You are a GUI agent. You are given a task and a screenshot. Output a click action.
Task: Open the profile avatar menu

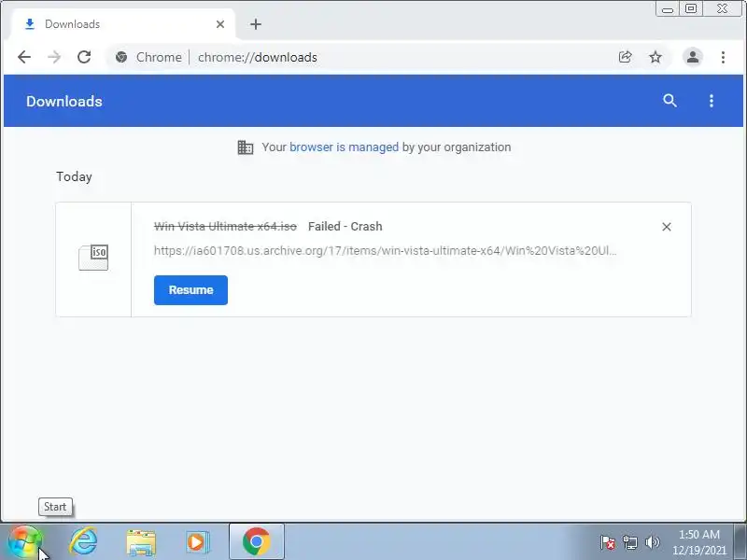pyautogui.click(x=693, y=57)
